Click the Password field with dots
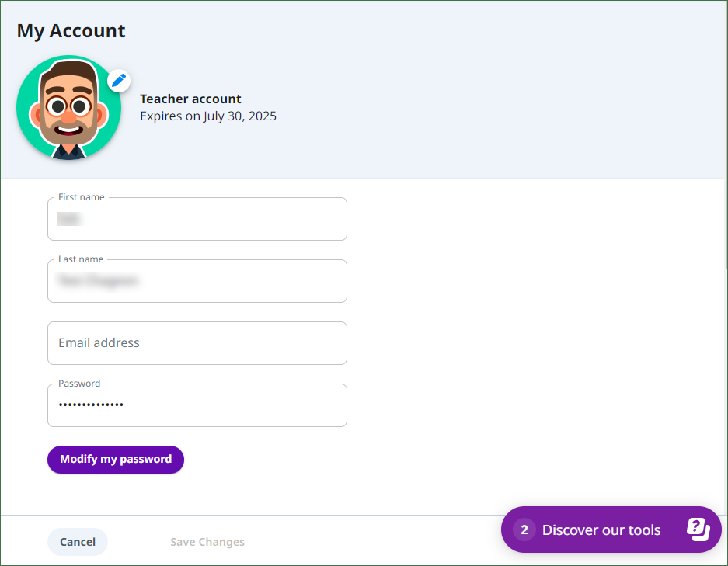The height and width of the screenshot is (566, 728). 197,405
